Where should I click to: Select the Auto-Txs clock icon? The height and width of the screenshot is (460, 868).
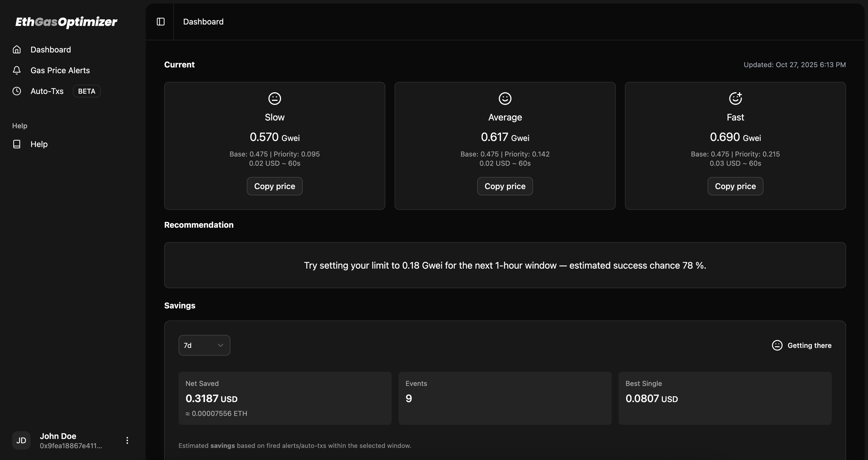(x=16, y=91)
